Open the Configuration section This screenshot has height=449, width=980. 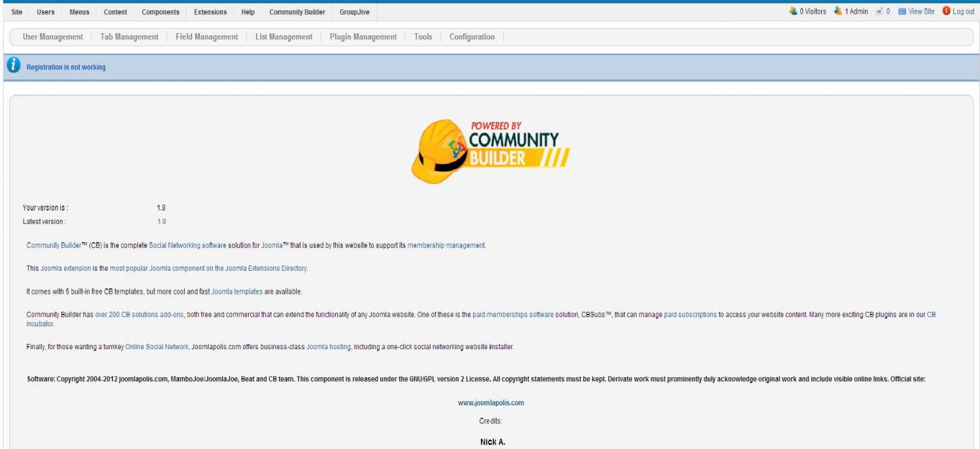[x=472, y=37]
